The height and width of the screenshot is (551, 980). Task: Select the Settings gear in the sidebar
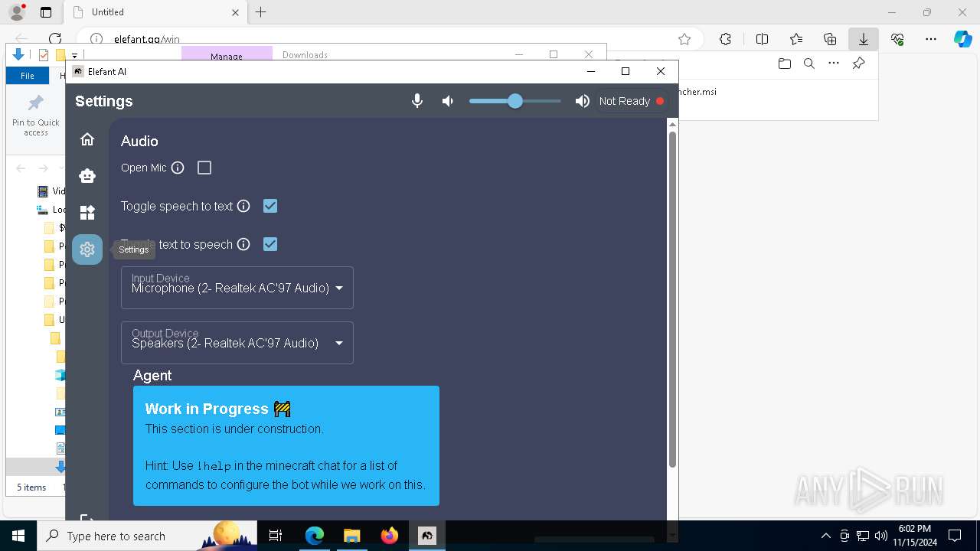coord(87,249)
